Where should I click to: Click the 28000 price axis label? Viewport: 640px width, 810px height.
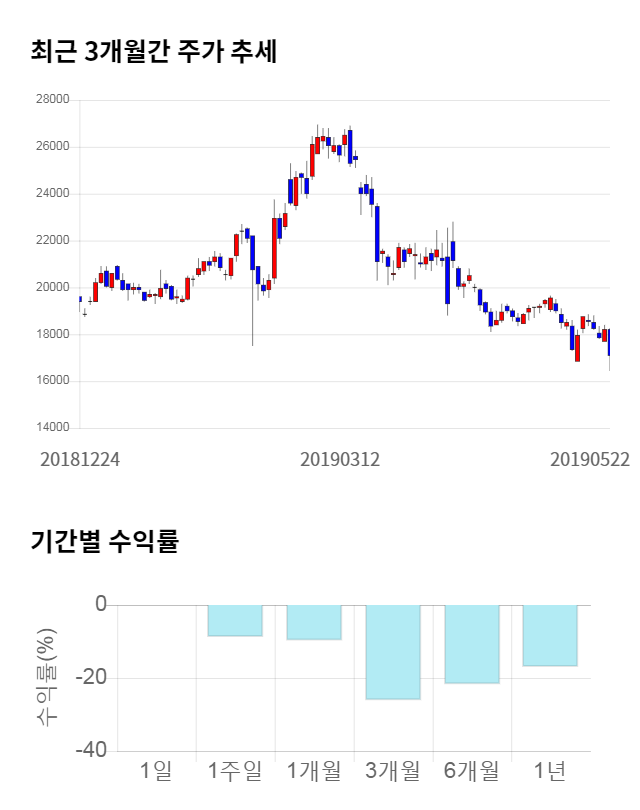point(52,100)
